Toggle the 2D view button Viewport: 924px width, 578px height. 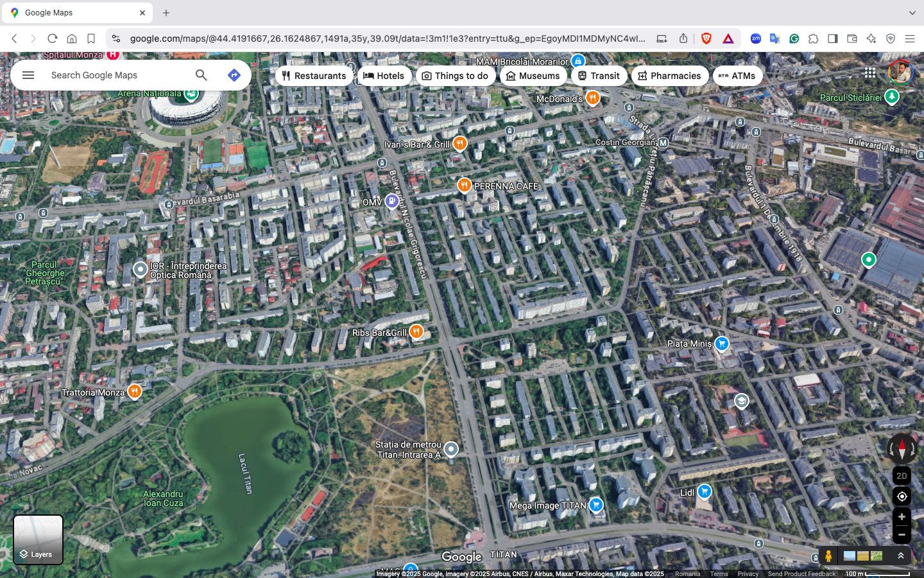[902, 476]
